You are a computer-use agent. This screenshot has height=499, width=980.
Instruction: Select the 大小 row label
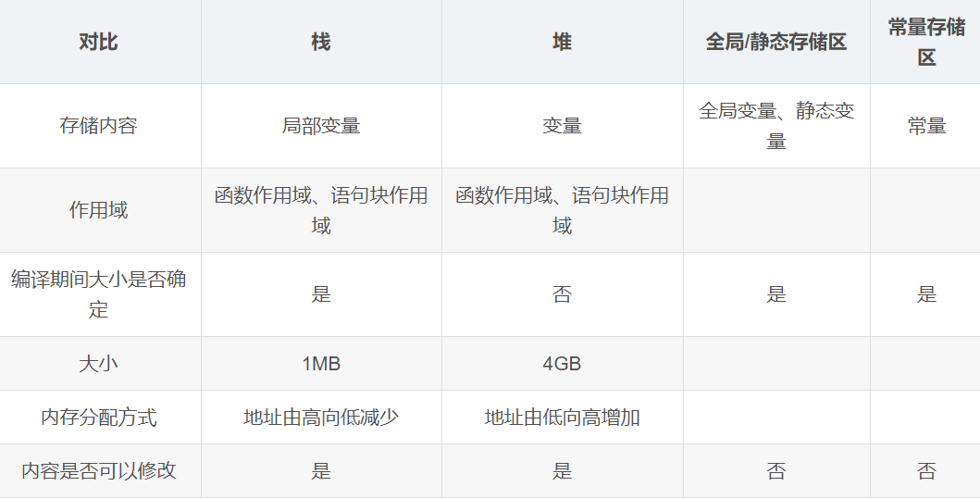tap(98, 363)
